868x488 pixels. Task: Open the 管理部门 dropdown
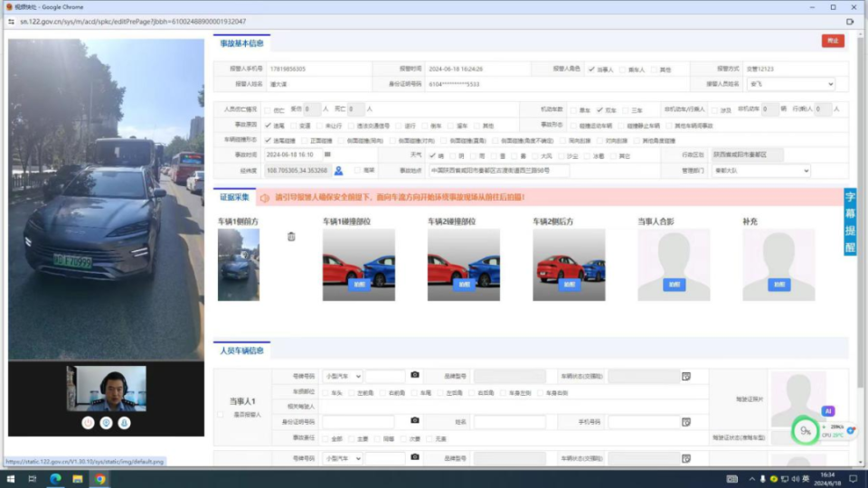[760, 170]
